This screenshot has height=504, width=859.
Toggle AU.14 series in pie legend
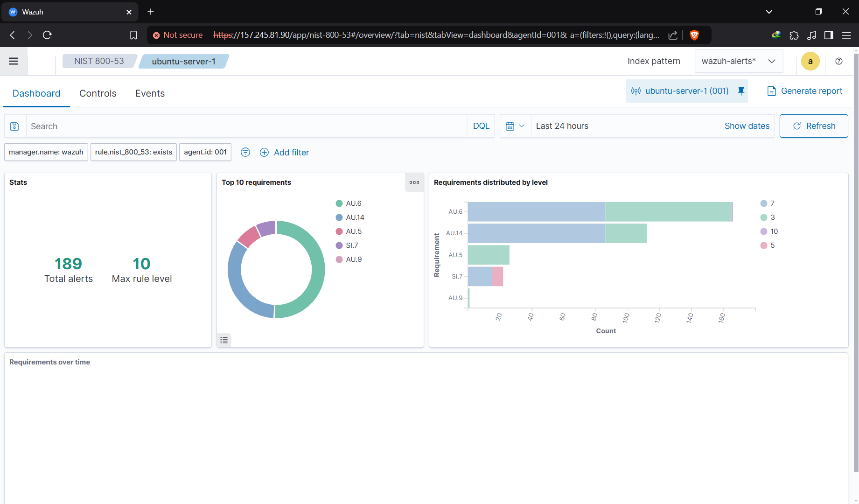click(x=350, y=217)
